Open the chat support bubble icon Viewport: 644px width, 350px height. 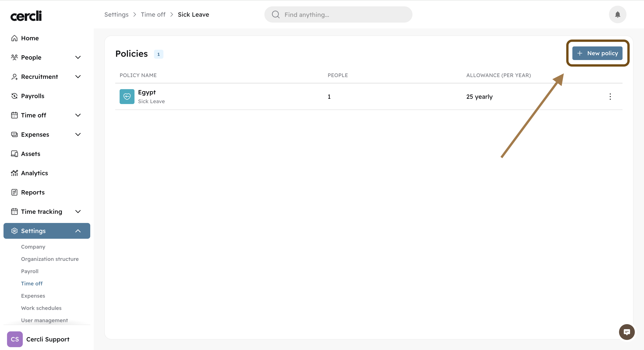(626, 332)
